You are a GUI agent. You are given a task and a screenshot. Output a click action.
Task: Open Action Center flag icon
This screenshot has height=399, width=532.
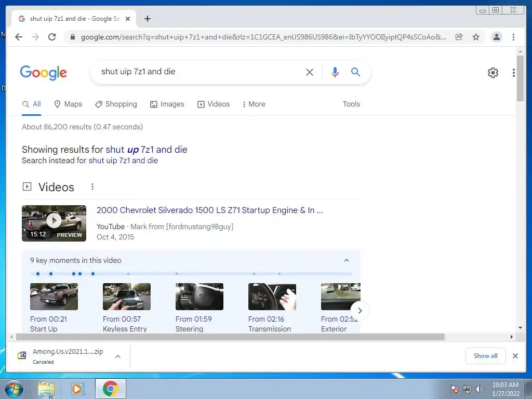[x=455, y=389]
